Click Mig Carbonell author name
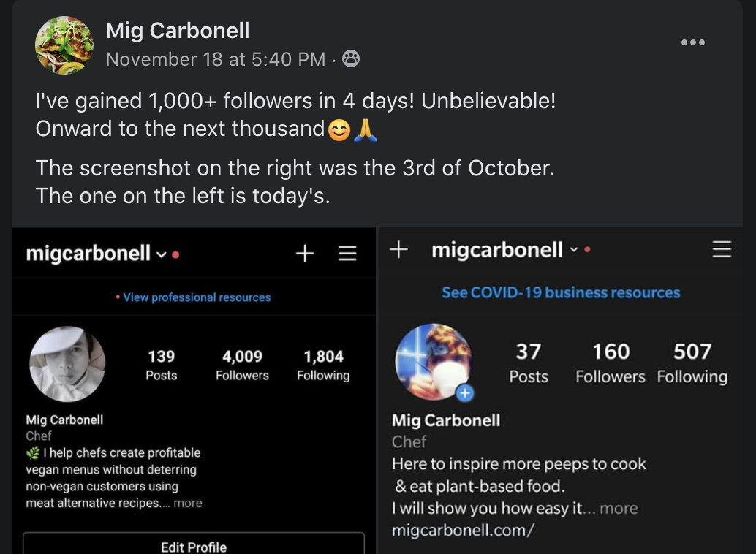 coord(178,31)
